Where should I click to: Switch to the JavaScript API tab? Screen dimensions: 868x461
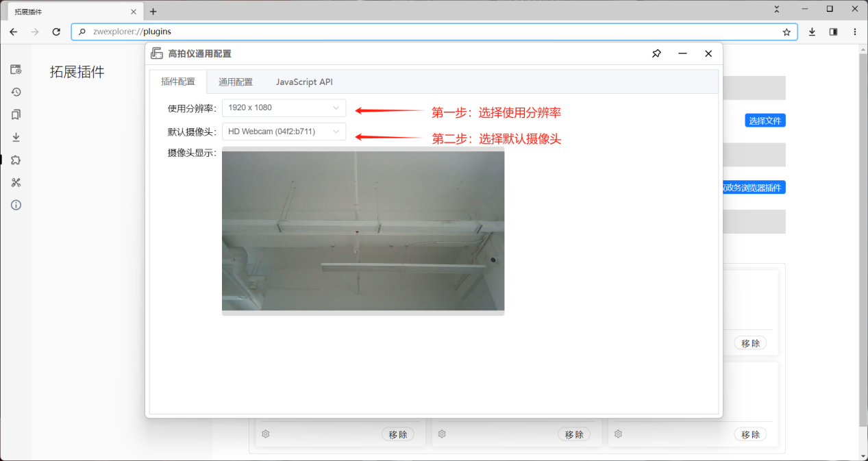click(304, 82)
